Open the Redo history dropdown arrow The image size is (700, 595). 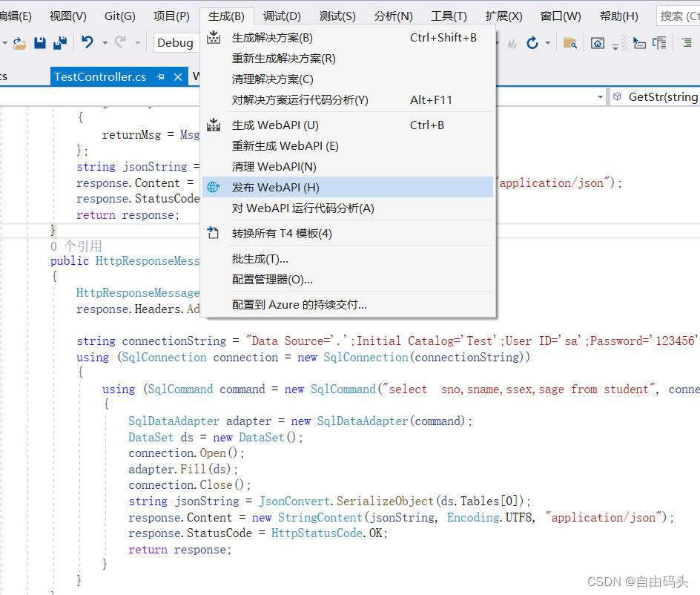[x=138, y=43]
